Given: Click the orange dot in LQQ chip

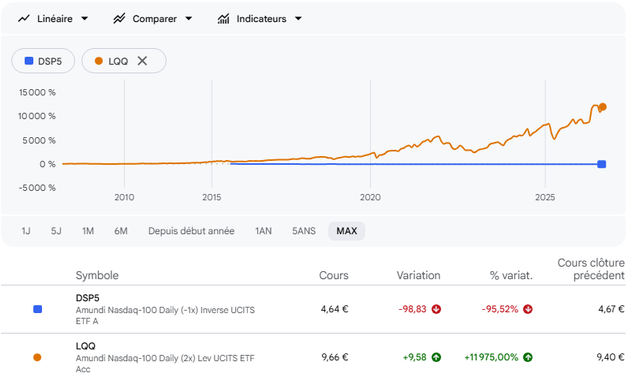Looking at the screenshot, I should click(98, 61).
